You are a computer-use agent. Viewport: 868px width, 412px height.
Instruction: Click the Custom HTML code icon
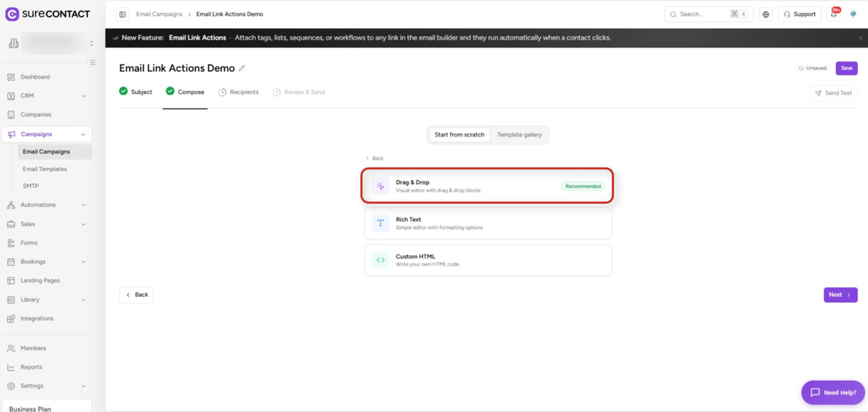coord(380,260)
